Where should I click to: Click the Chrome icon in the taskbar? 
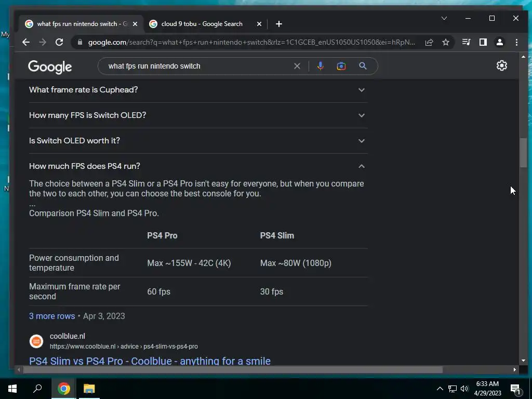point(64,389)
